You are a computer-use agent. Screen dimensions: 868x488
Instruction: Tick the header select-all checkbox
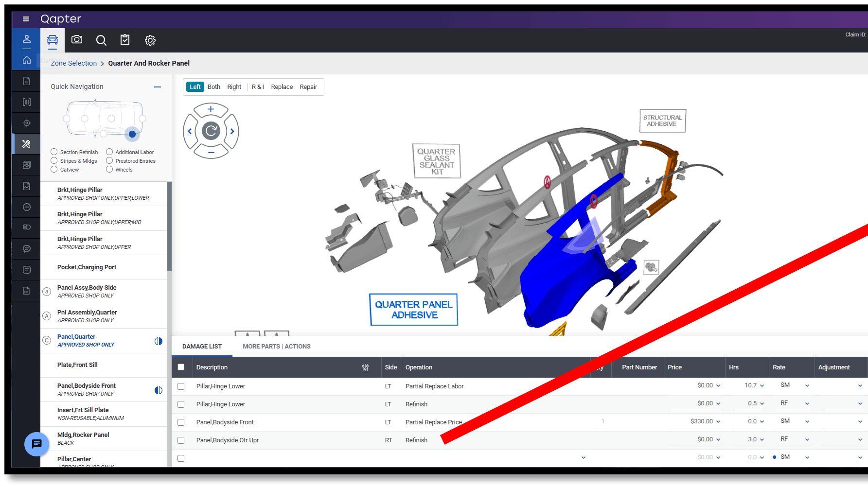(181, 367)
